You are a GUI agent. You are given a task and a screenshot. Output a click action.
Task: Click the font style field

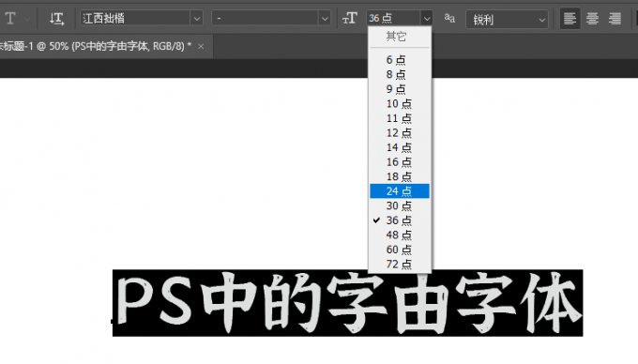point(265,19)
